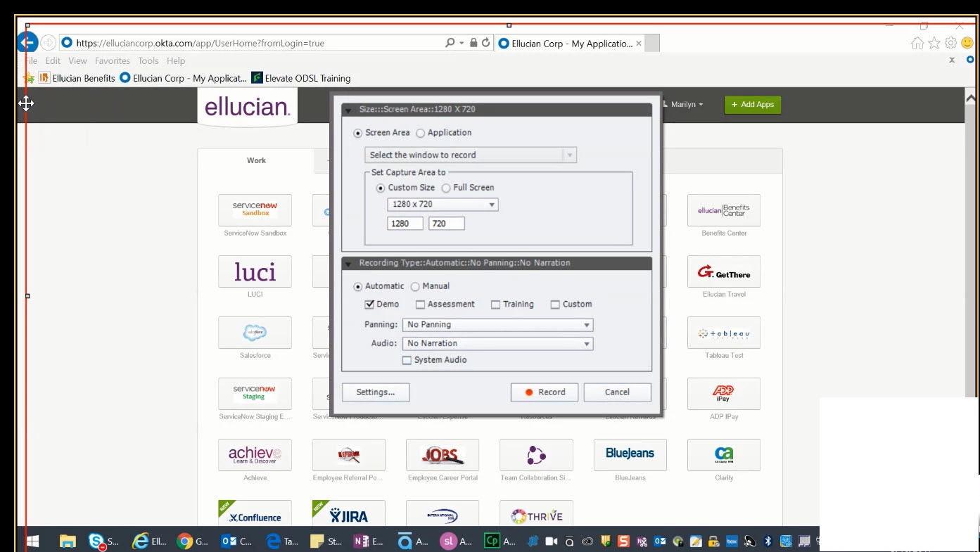Select the Screen Area radio button

[x=358, y=133]
